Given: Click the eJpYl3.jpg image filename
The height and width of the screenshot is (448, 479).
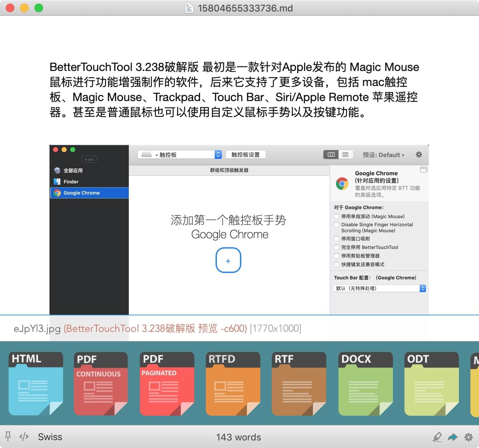Looking at the screenshot, I should 37,329.
